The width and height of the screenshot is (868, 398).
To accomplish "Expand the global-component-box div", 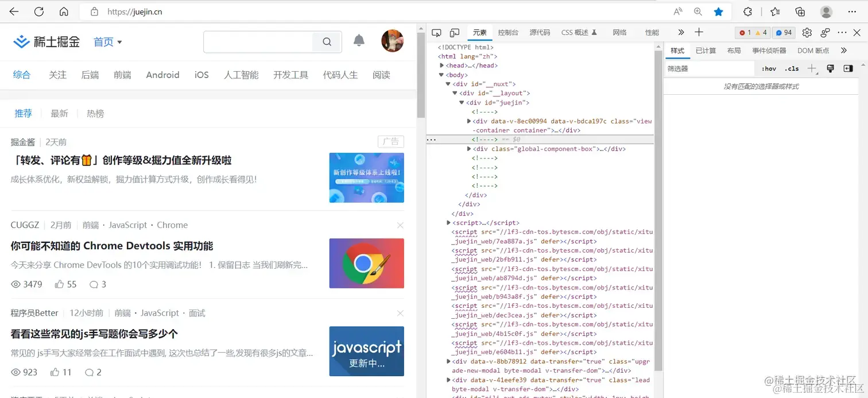I will pyautogui.click(x=469, y=149).
